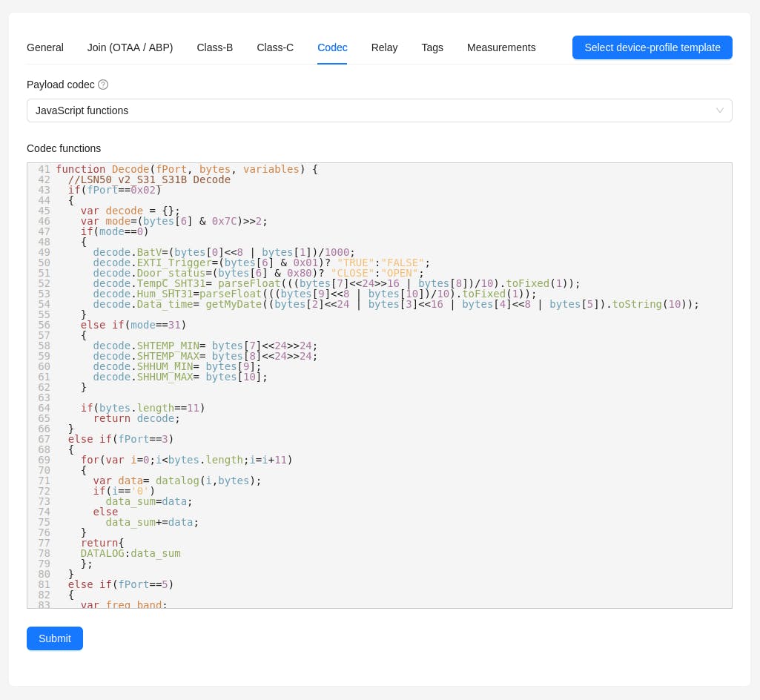Click the //LSN50_v2_S31_S31B Decode comment line
This screenshot has height=700, width=760.
pos(149,180)
